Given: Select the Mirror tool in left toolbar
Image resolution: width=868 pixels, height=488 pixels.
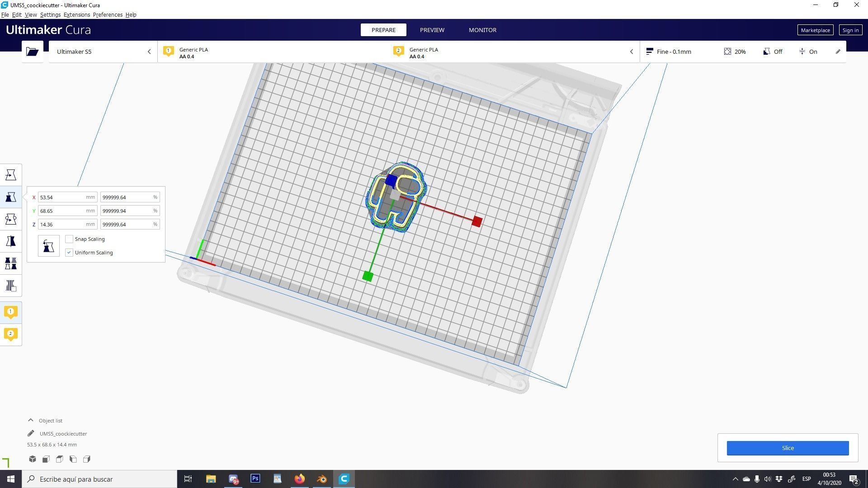Looking at the screenshot, I should (11, 241).
